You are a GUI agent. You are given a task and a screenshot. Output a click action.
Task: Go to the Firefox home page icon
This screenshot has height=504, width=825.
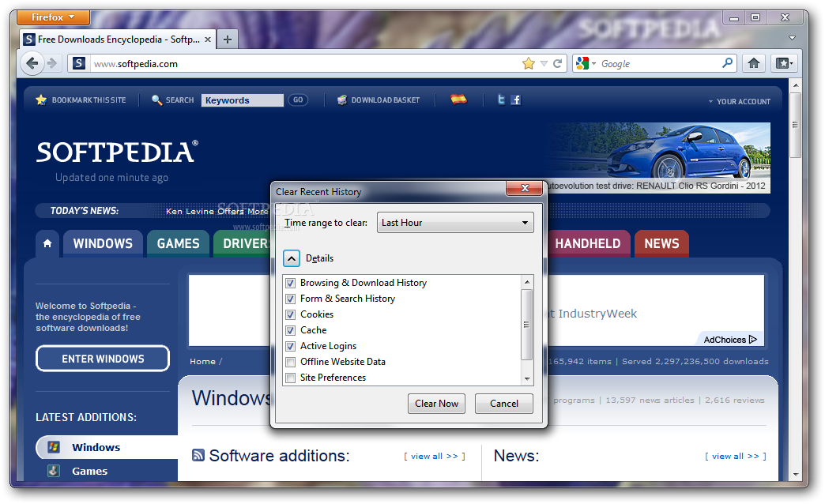[x=754, y=63]
